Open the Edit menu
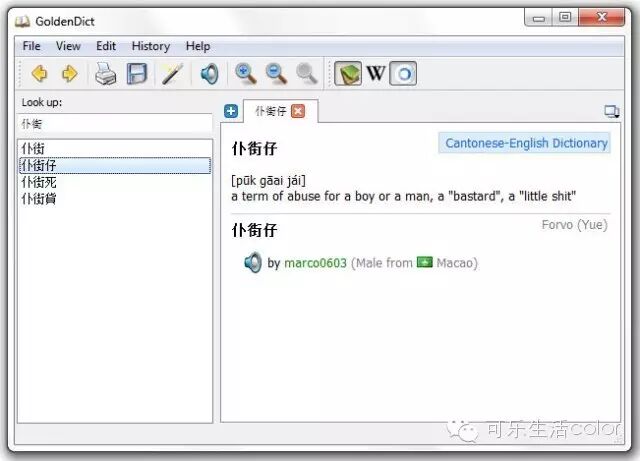Viewport: 640px width, 461px height. [x=106, y=46]
